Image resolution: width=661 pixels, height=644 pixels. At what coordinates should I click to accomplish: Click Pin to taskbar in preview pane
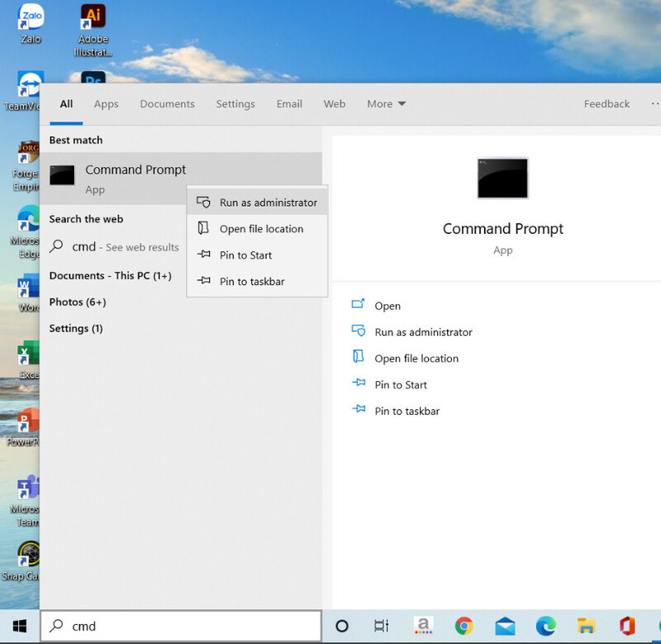point(396,411)
